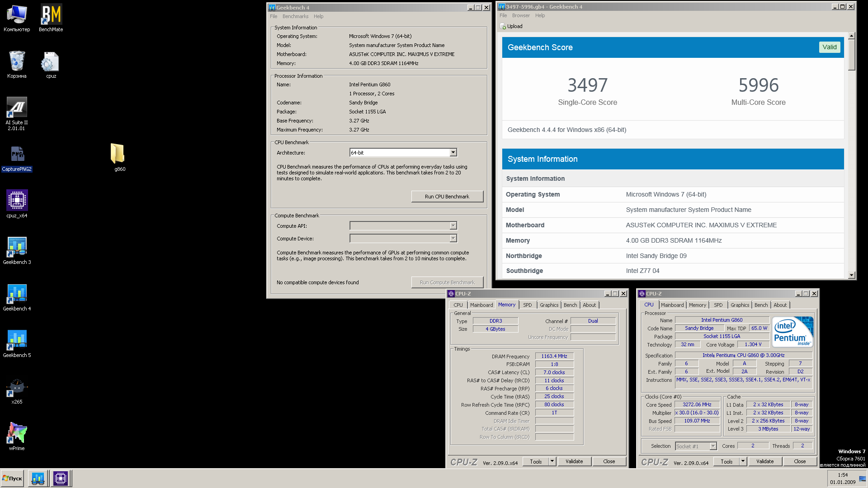868x488 pixels.
Task: Click Memory CPU-Z window title icon
Action: (451, 294)
